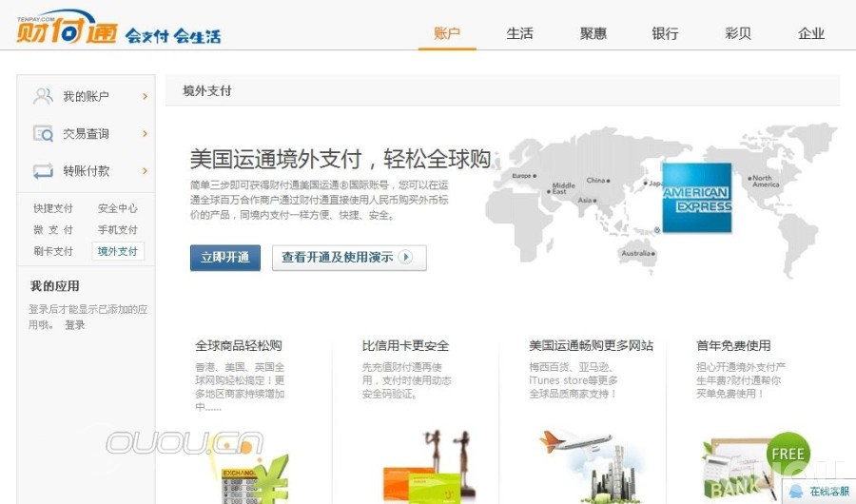
Task: Click the 美国运通境外支付，轻松全球购 headline
Action: [x=340, y=159]
